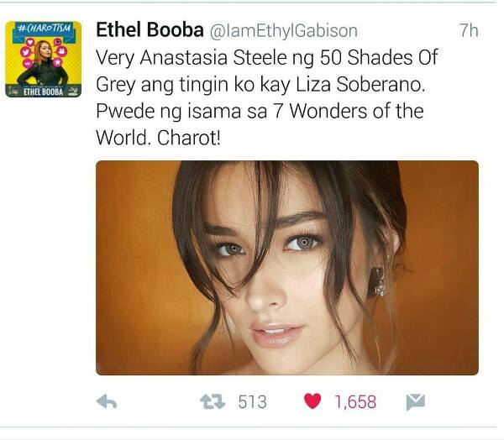Click the word "Charot!" ending the tweet

pos(189,139)
